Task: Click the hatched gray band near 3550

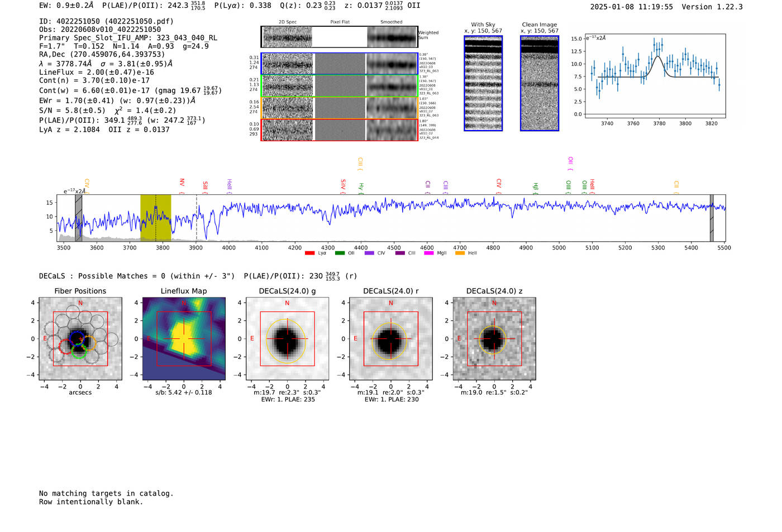Action: (x=79, y=218)
